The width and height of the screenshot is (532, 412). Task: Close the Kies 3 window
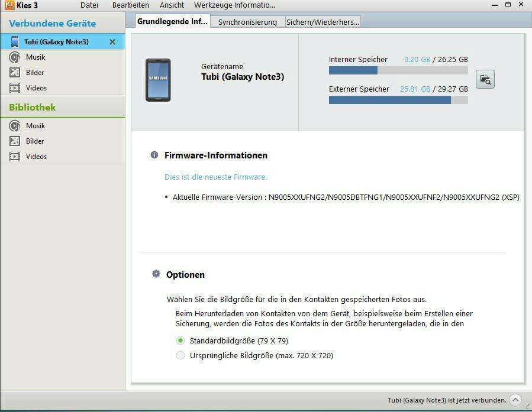pos(521,4)
